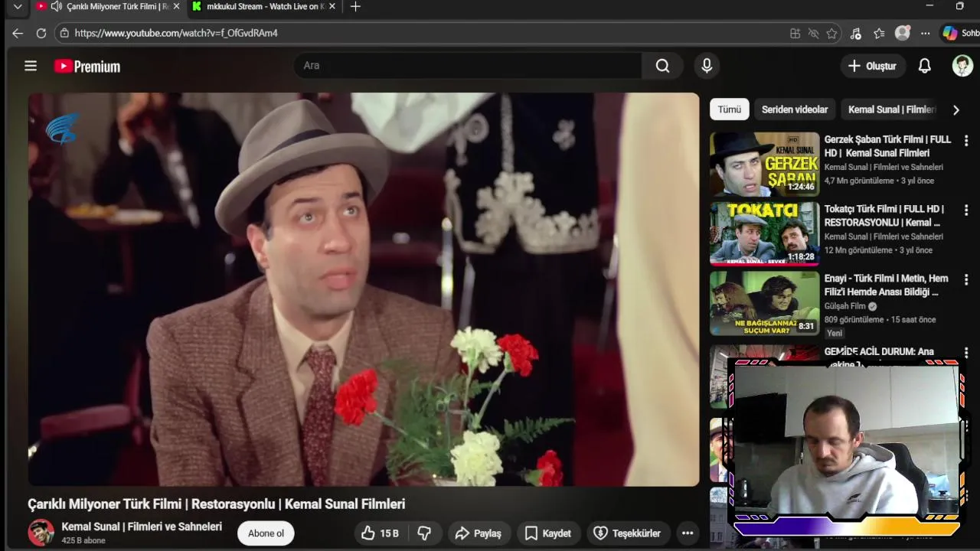Open the YouTube guide hamburger menu
This screenshot has height=551, width=980.
pos(31,66)
